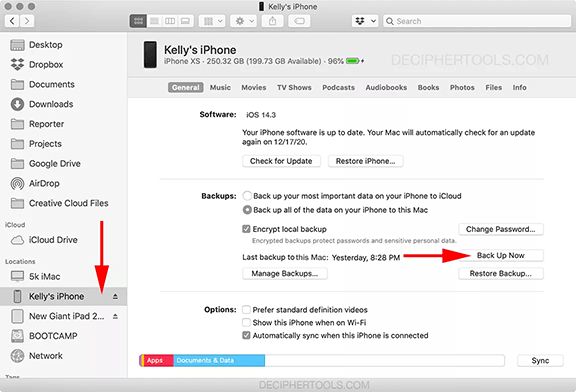
Task: Click the Apps storage bar segment
Action: [x=158, y=360]
